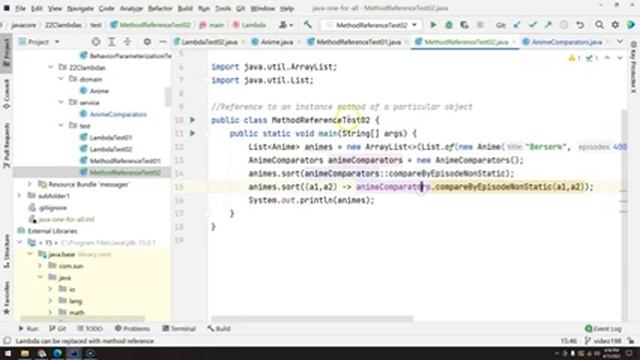The image size is (640, 360).
Task: Click Select Opened File target icon
Action: [x=96, y=42]
